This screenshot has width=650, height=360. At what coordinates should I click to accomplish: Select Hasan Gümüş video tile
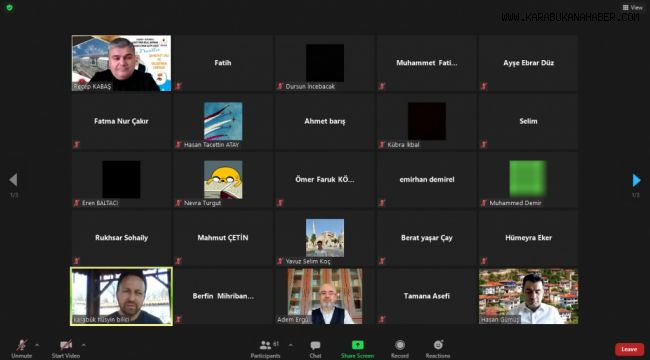529,296
